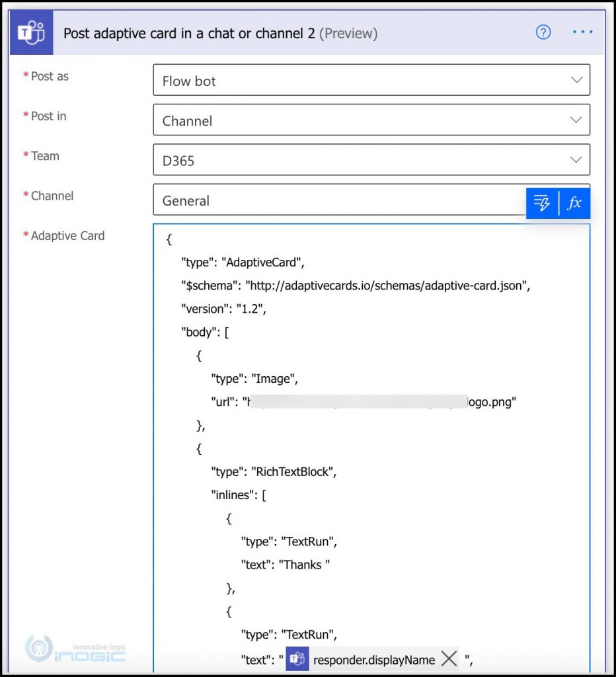Click the (Preview) label next to title
The image size is (616, 677).
[x=348, y=33]
